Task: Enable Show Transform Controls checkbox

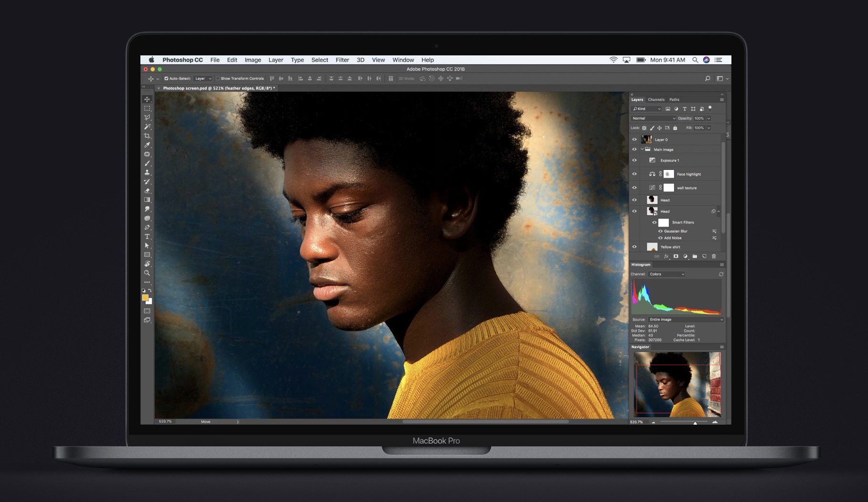Action: tap(218, 79)
